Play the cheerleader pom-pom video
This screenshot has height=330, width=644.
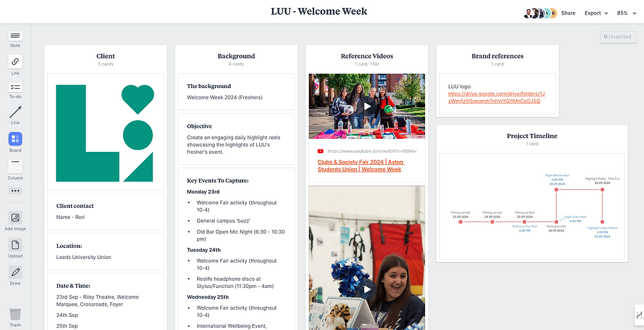[367, 289]
